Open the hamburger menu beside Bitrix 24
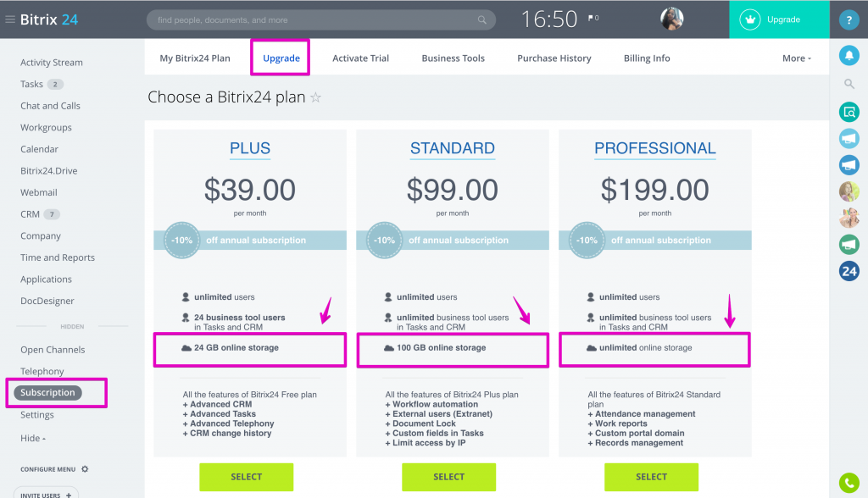Screen dimensions: 868x498 [x=9, y=19]
